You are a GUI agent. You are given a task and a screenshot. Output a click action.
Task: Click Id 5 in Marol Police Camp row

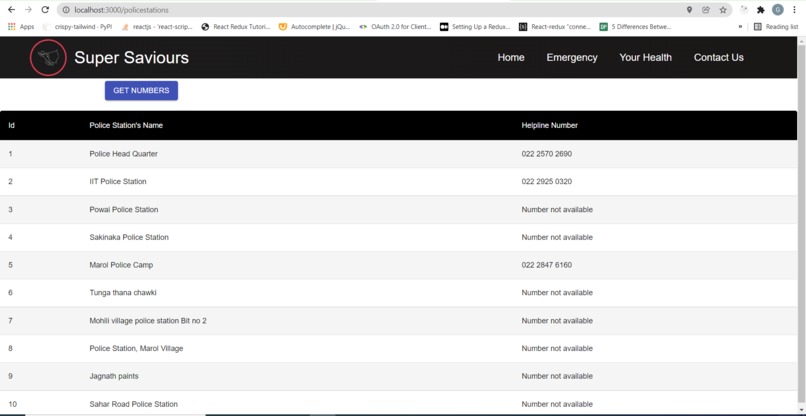click(10, 265)
